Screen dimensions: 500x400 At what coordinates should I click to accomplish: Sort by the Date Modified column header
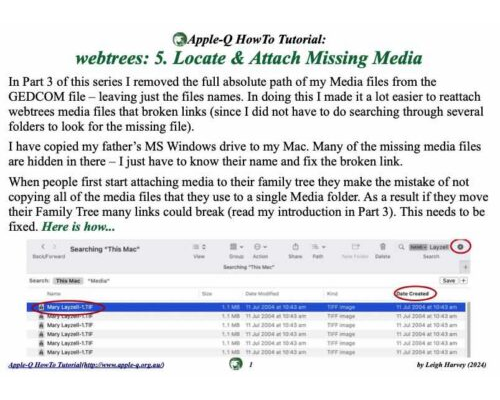coord(262,294)
